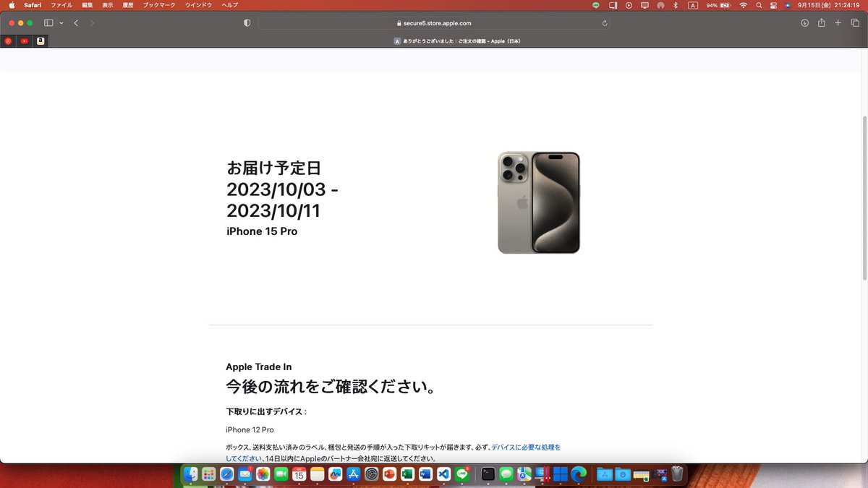This screenshot has height=488, width=868.
Task: Open the ファイル menu
Action: (x=61, y=5)
